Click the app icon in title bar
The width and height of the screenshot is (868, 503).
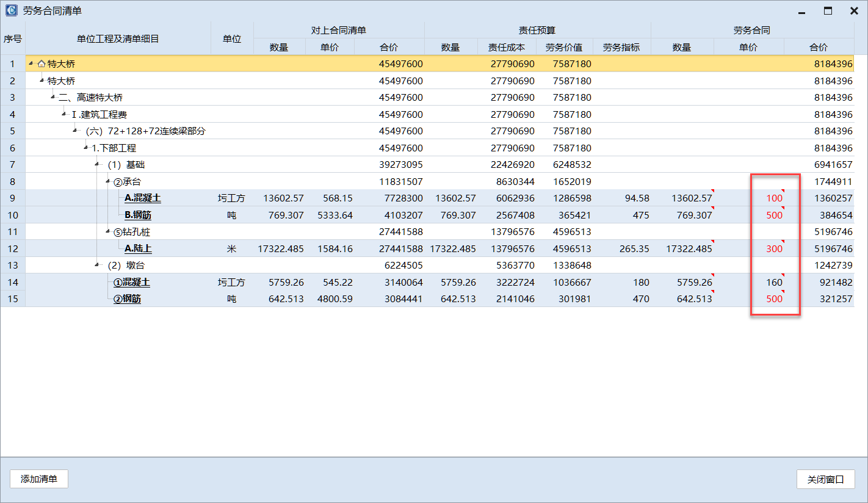pyautogui.click(x=11, y=11)
